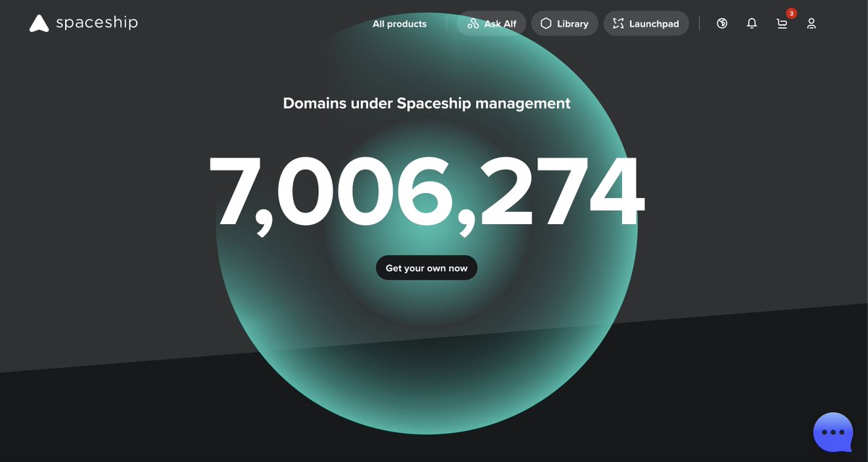The width and height of the screenshot is (868, 462).
Task: Click the Domains under Spaceship management heading
Action: [427, 103]
